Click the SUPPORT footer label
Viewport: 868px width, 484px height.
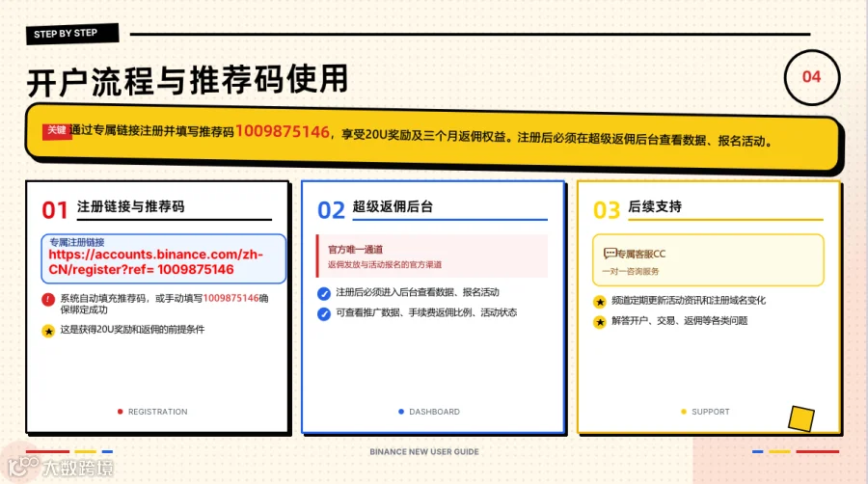(711, 412)
